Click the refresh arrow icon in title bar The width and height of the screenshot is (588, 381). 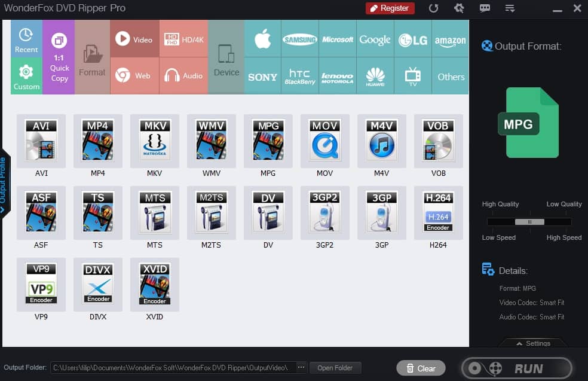433,8
